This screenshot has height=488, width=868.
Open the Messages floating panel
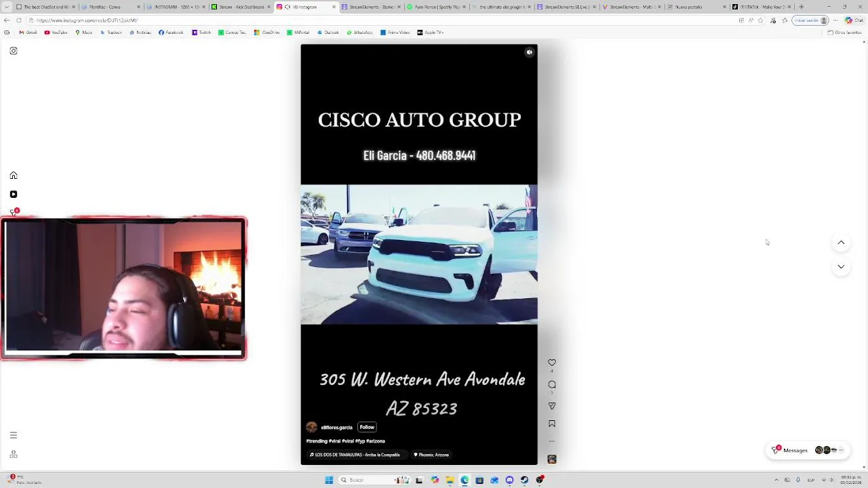pyautogui.click(x=808, y=450)
